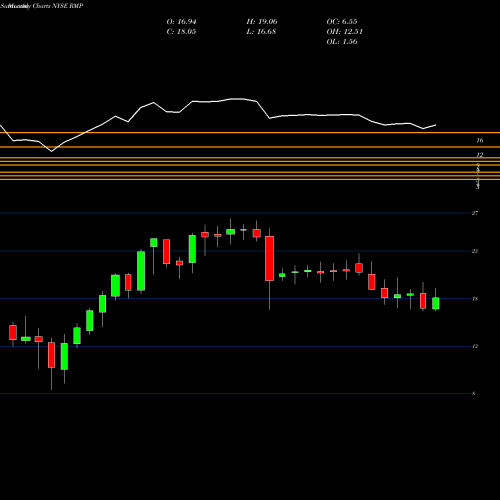500x500 pixels.
Task: Click the high price value H: 19.06
Action: coord(262,22)
